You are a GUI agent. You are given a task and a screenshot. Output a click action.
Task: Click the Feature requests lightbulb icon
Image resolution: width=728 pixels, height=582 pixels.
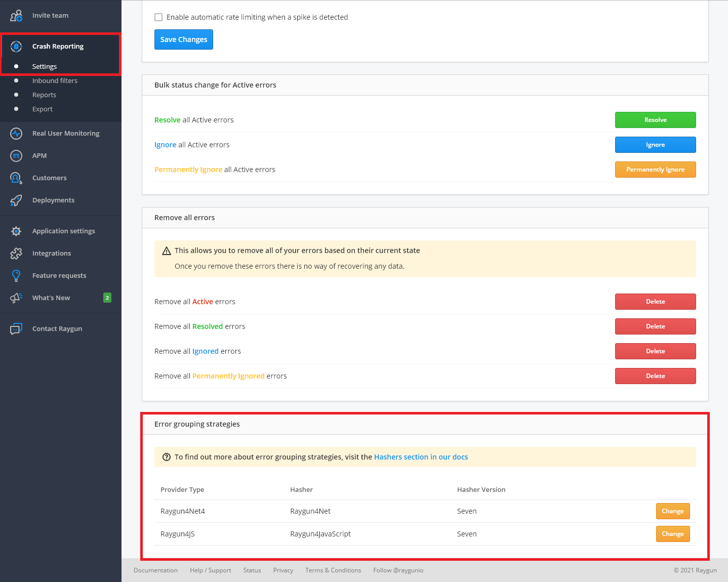(x=16, y=276)
